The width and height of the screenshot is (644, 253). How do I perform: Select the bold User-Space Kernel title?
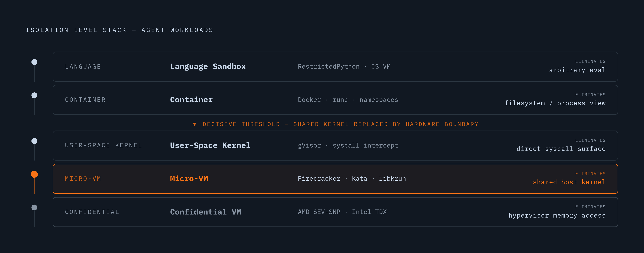(x=210, y=145)
